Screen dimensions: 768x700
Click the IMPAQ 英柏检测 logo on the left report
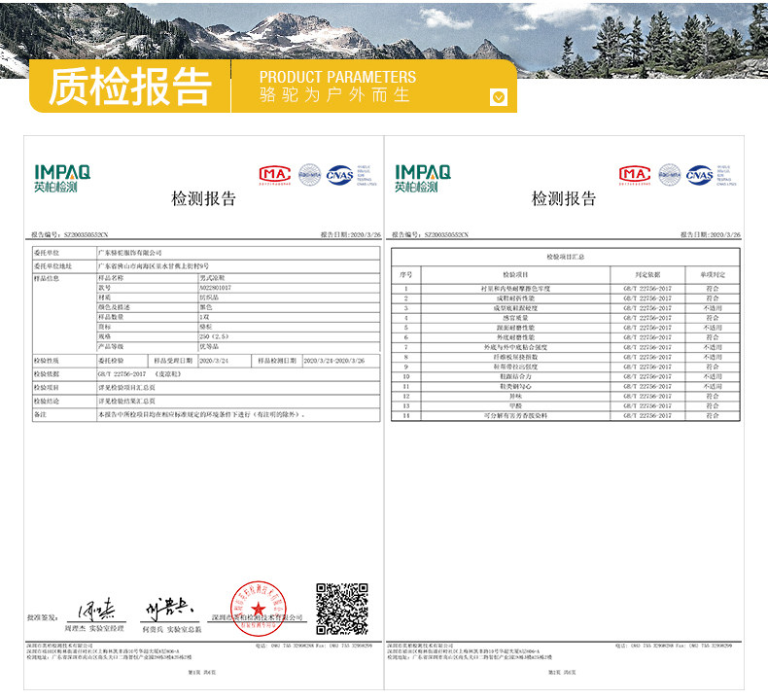click(62, 179)
